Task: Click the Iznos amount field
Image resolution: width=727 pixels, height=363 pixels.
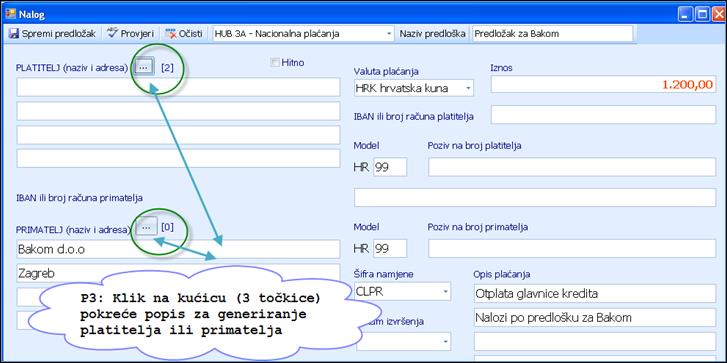Action: click(603, 84)
